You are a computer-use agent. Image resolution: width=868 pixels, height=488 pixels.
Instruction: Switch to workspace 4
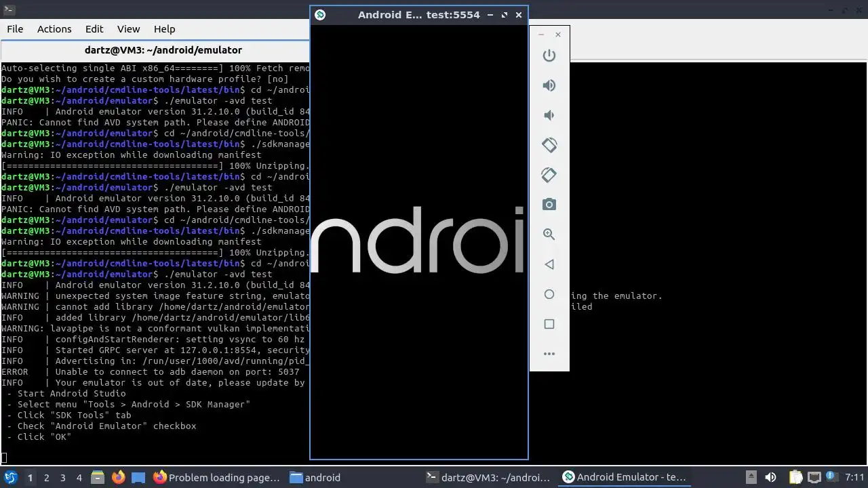pos(79,477)
